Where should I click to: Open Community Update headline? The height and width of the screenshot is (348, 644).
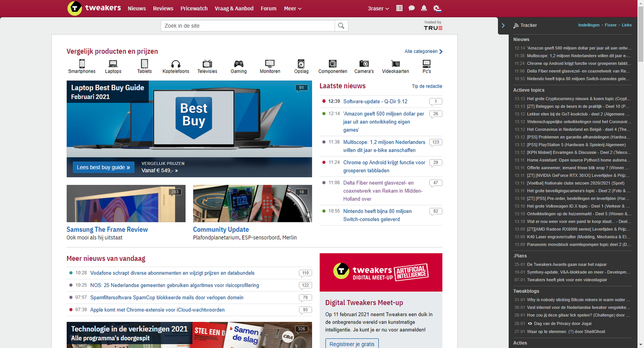click(x=221, y=230)
